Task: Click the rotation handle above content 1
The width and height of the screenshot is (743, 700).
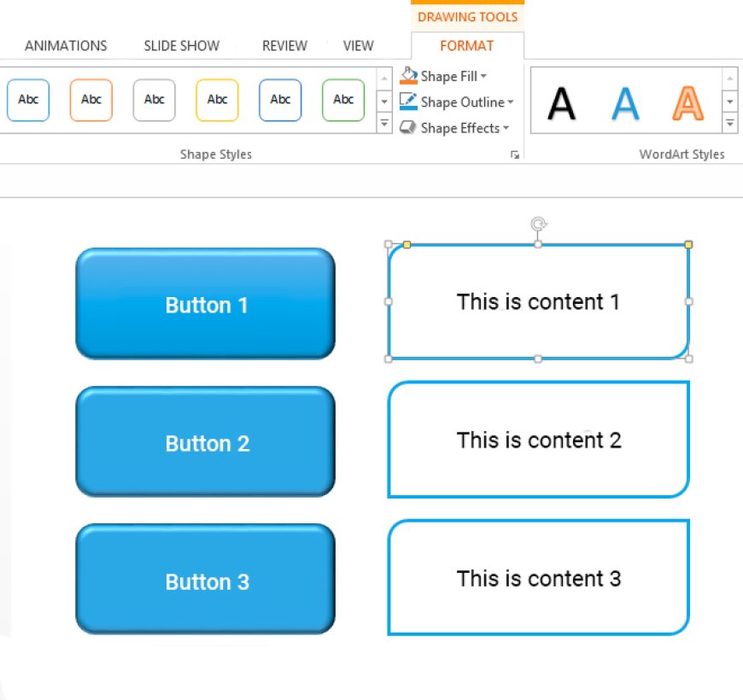Action: (538, 225)
